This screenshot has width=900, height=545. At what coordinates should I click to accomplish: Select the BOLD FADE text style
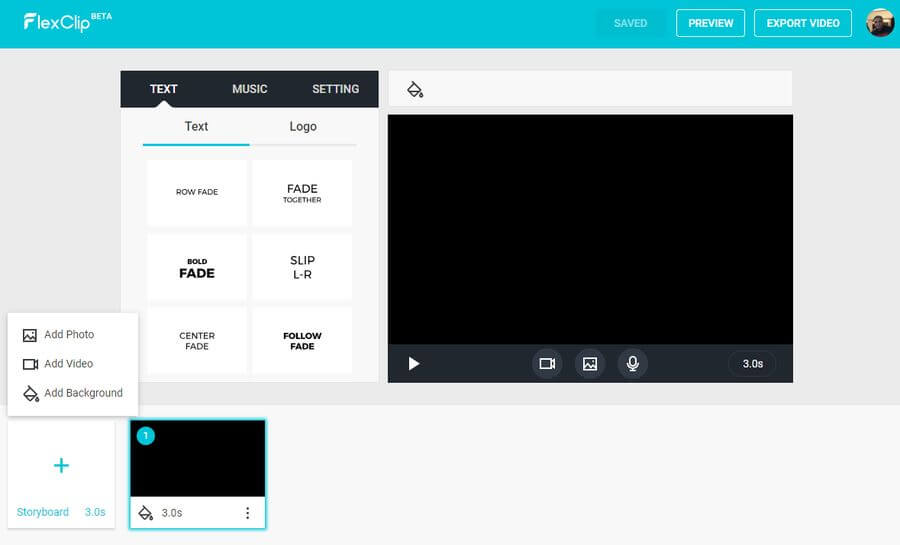197,268
